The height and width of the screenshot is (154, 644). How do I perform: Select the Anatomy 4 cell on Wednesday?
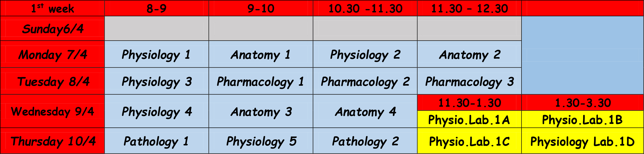(x=365, y=111)
